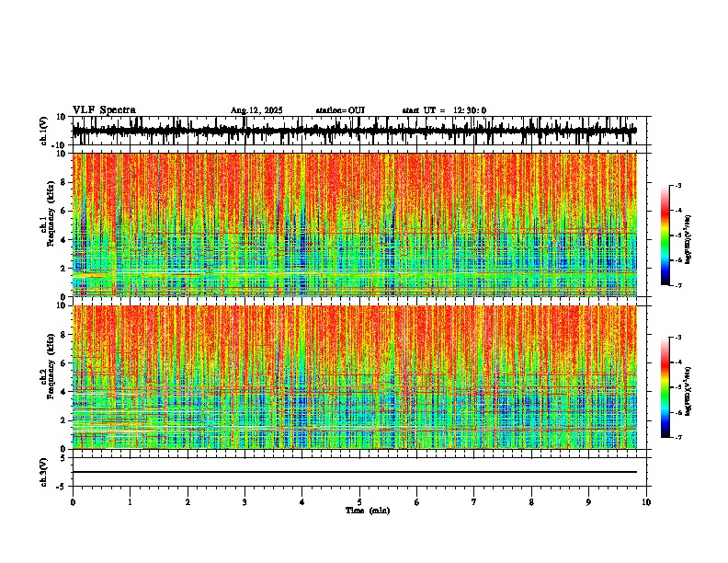Click the ch.2 spectrogram color bar
Image resolution: width=728 pixels, height=563 pixels.
665,387
